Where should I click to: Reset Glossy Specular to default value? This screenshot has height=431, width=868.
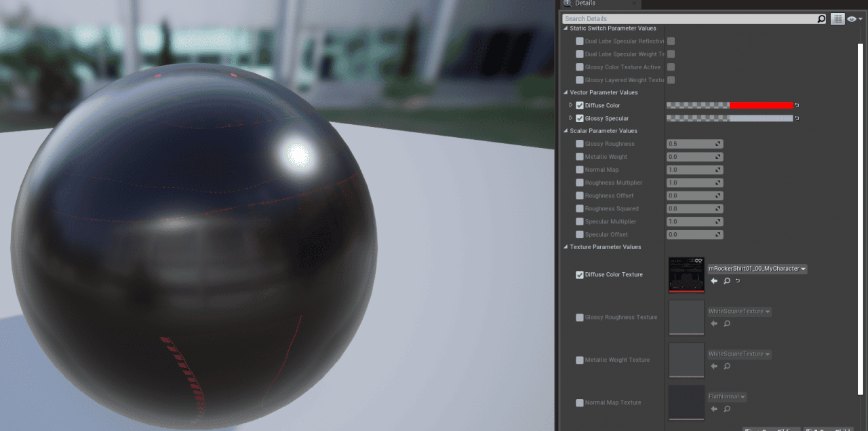point(797,118)
